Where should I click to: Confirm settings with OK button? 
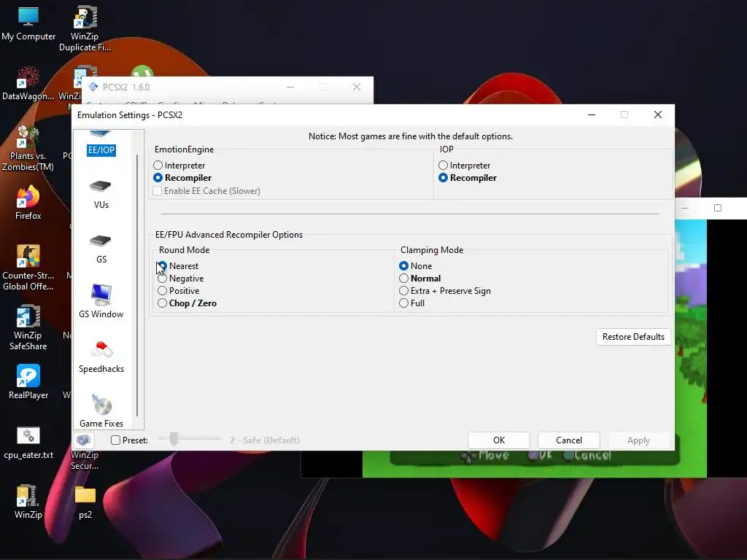[499, 440]
